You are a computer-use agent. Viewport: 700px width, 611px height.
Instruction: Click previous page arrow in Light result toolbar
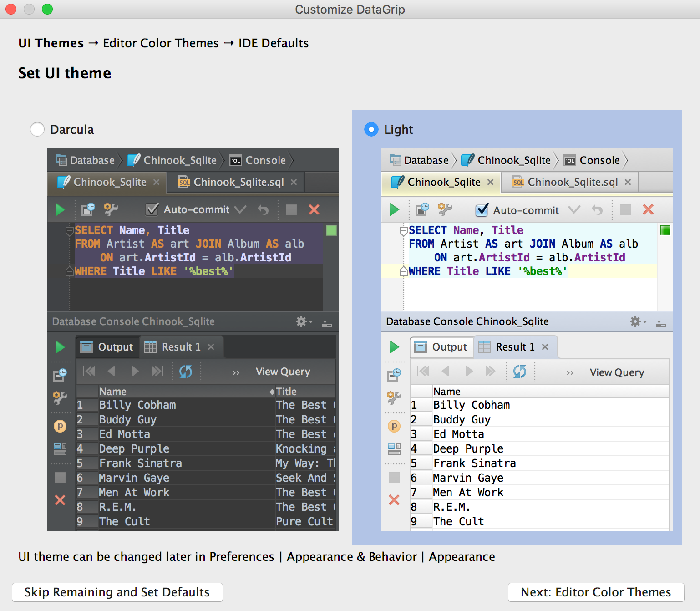click(x=446, y=371)
